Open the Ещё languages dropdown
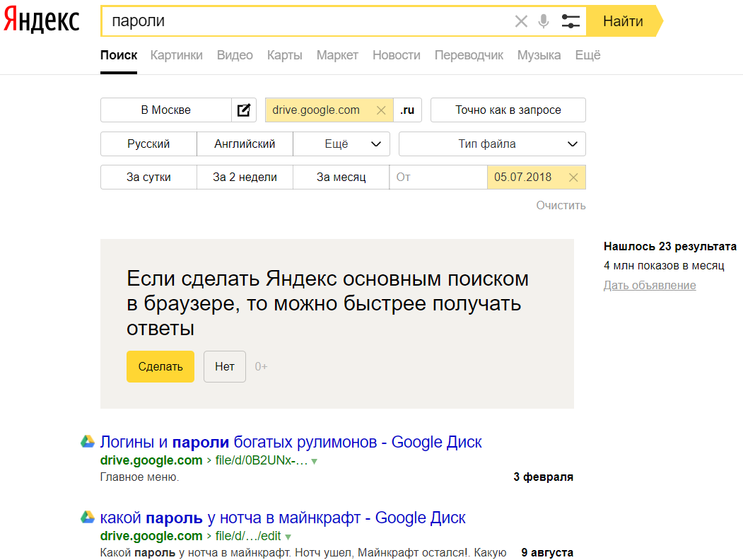743x560 pixels. point(341,144)
